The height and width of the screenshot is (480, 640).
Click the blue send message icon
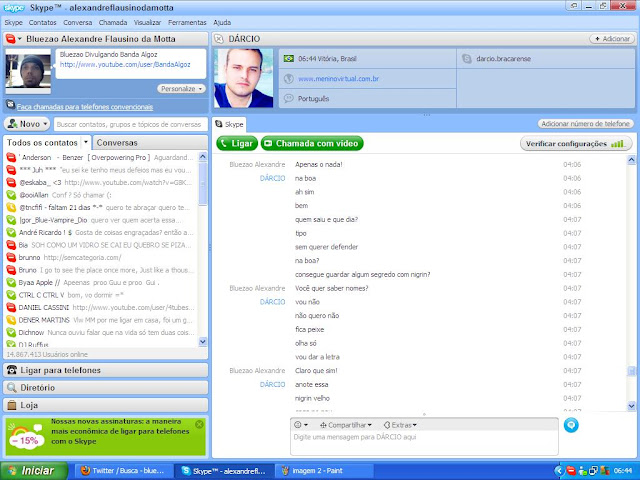pyautogui.click(x=571, y=425)
